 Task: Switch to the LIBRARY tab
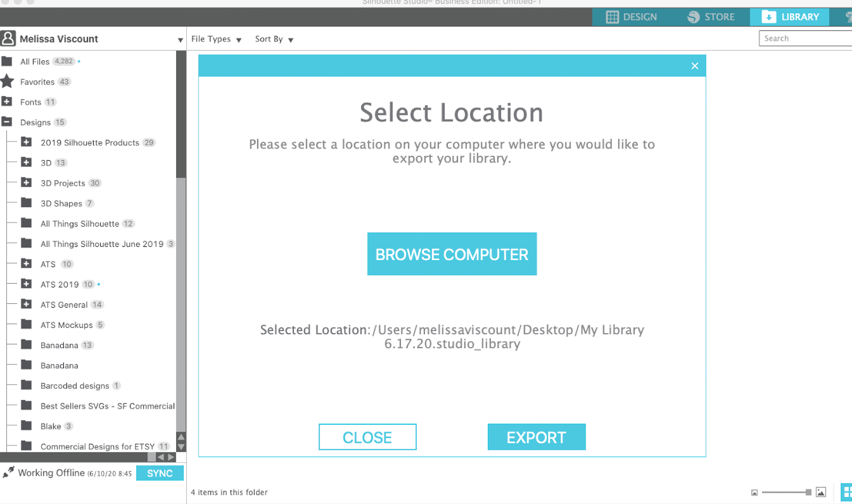(790, 16)
